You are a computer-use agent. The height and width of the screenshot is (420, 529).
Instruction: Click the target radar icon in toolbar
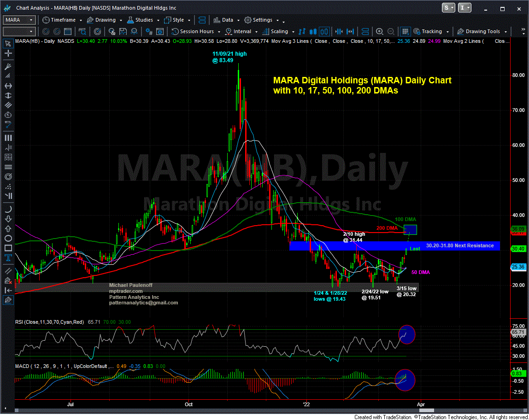(97, 32)
